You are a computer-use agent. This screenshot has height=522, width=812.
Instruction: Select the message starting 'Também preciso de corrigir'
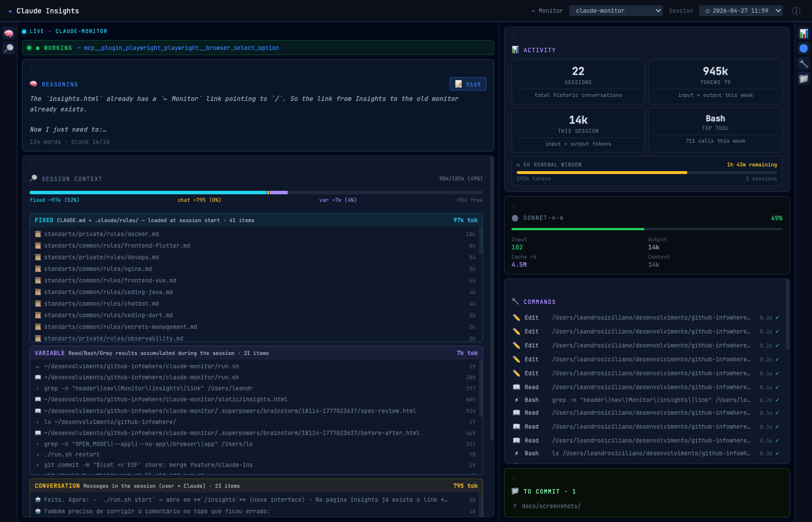(x=255, y=512)
